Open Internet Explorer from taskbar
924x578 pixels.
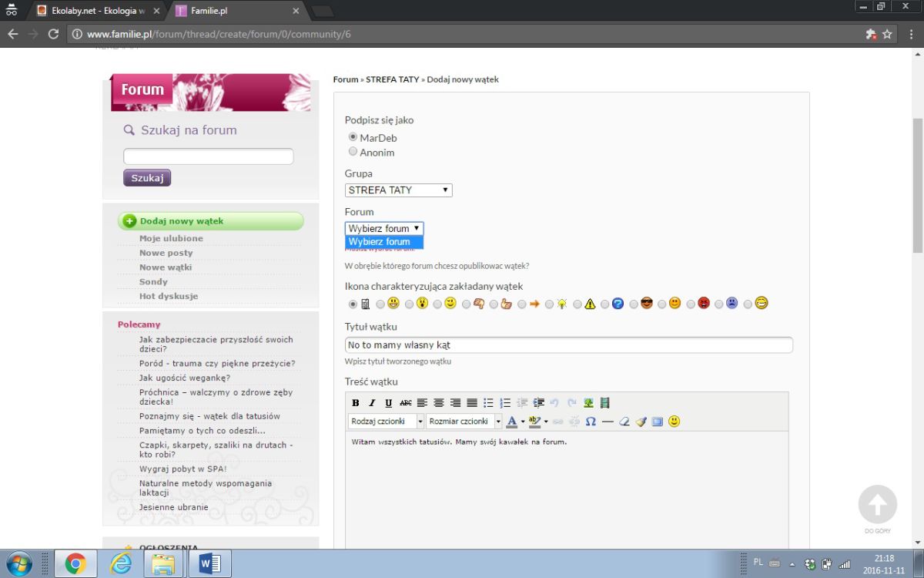point(121,564)
